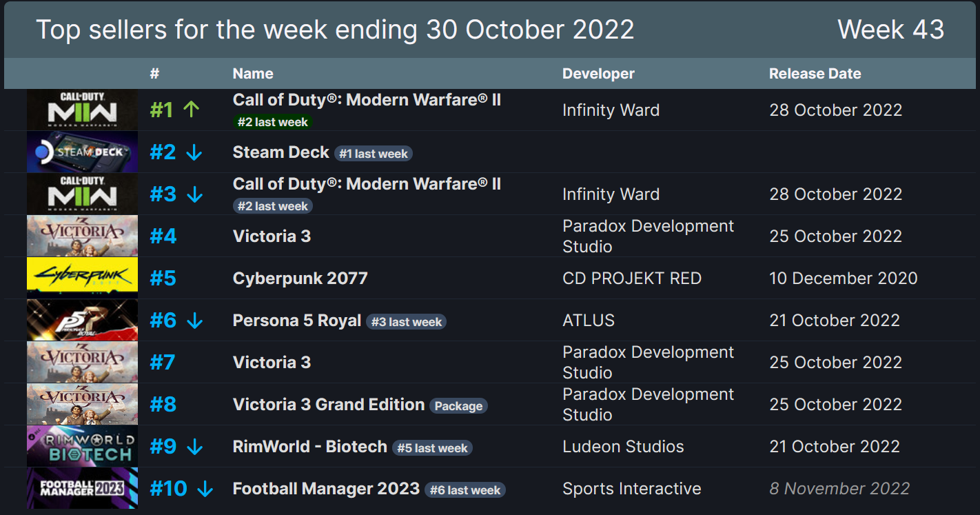Screen dimensions: 980x515
Task: Click the Name column header
Action: click(253, 74)
